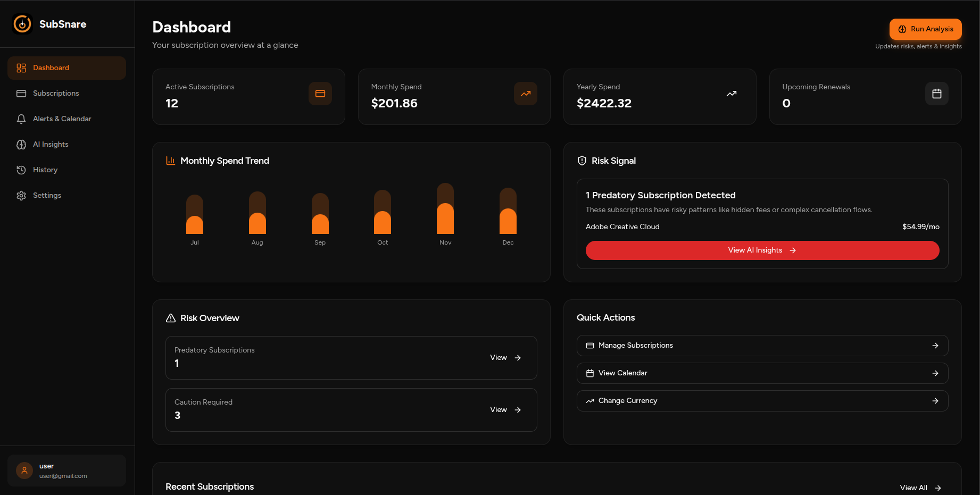The width and height of the screenshot is (980, 495).
Task: Select the Sep bar in spend chart
Action: point(320,213)
